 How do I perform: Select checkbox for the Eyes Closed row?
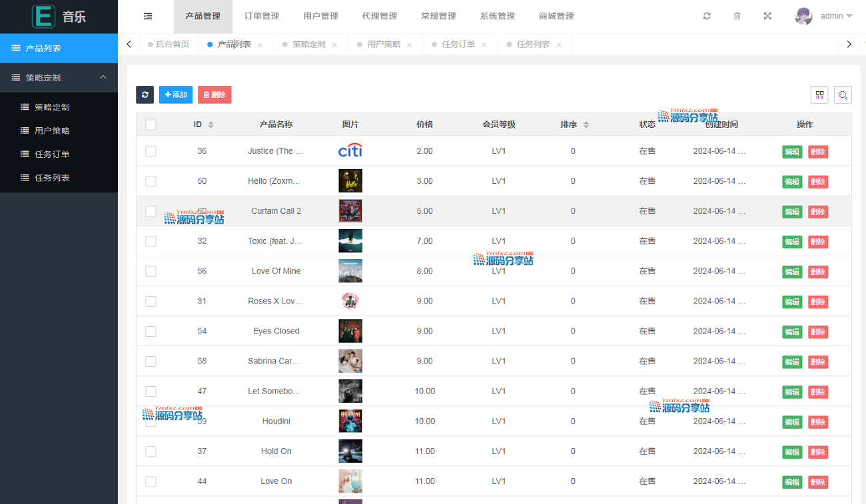pos(151,332)
